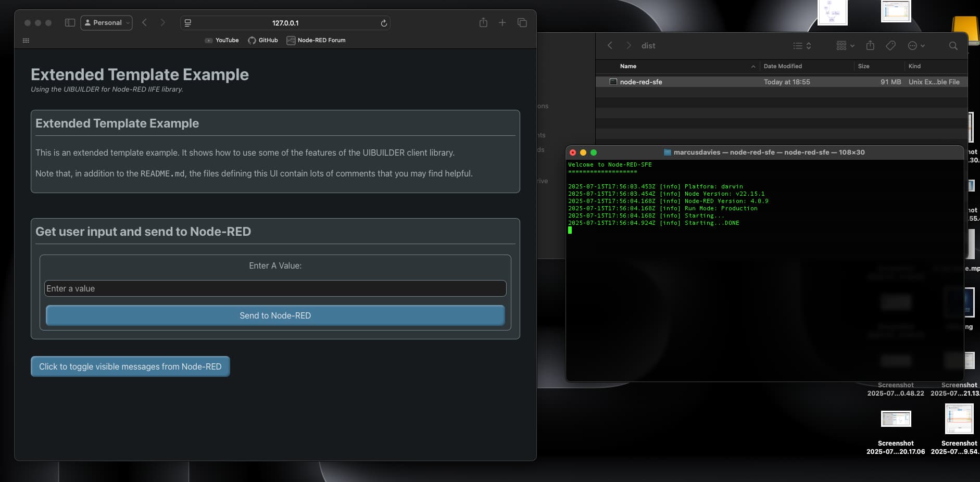Sort Finder list by Size column
This screenshot has height=482, width=980.
point(863,66)
